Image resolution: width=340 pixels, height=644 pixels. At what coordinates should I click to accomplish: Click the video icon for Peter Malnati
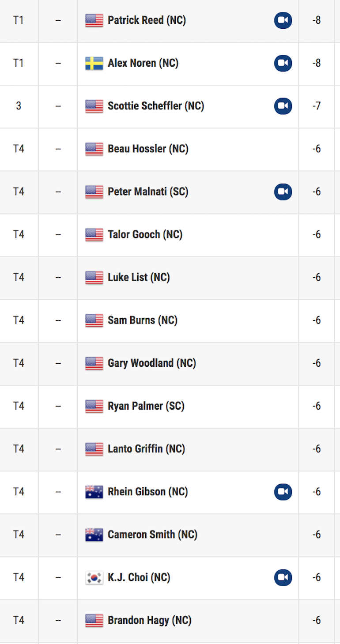[283, 192]
